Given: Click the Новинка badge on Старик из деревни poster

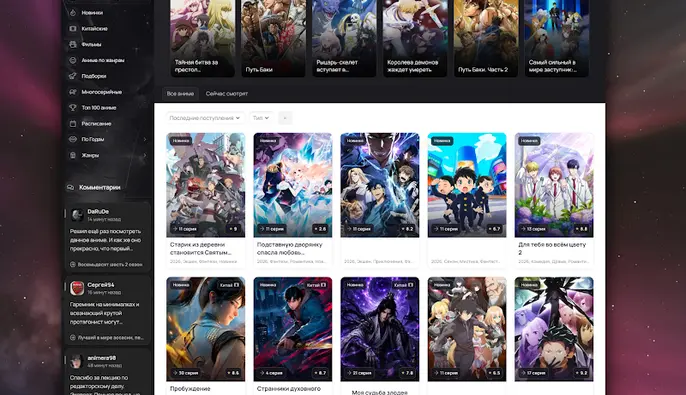Looking at the screenshot, I should [x=181, y=141].
